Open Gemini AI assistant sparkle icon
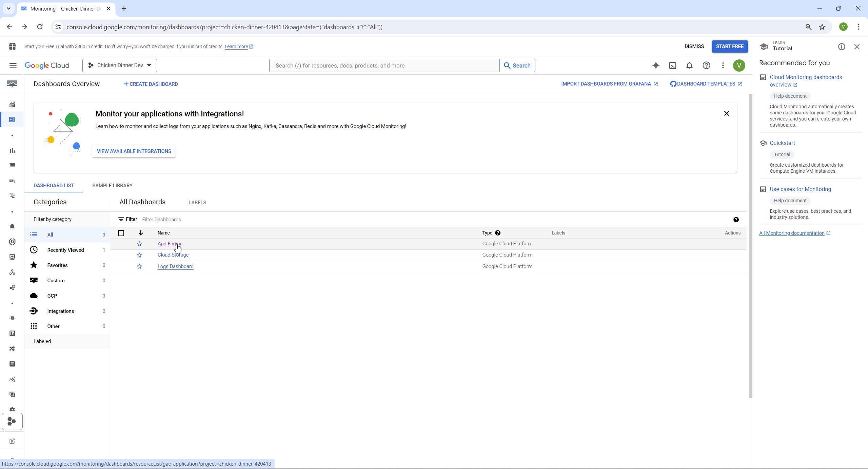The height and width of the screenshot is (469, 868). click(x=656, y=65)
